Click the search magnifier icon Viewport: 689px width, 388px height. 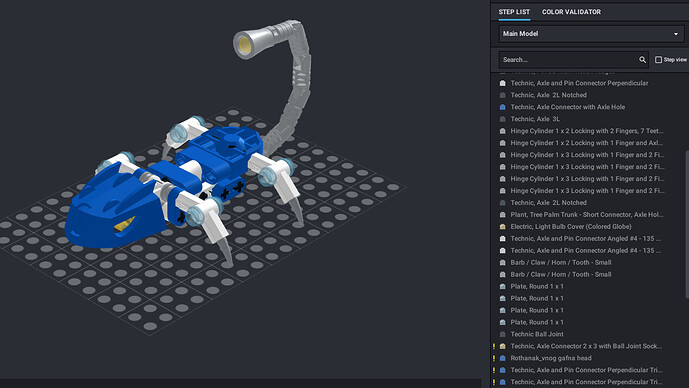[642, 60]
